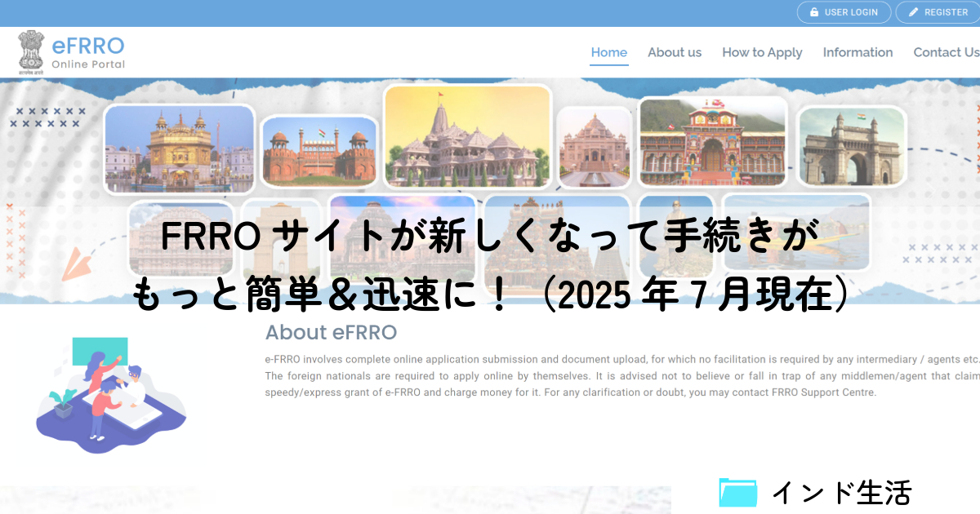
Task: Open the REGISTER button
Action: 938,12
